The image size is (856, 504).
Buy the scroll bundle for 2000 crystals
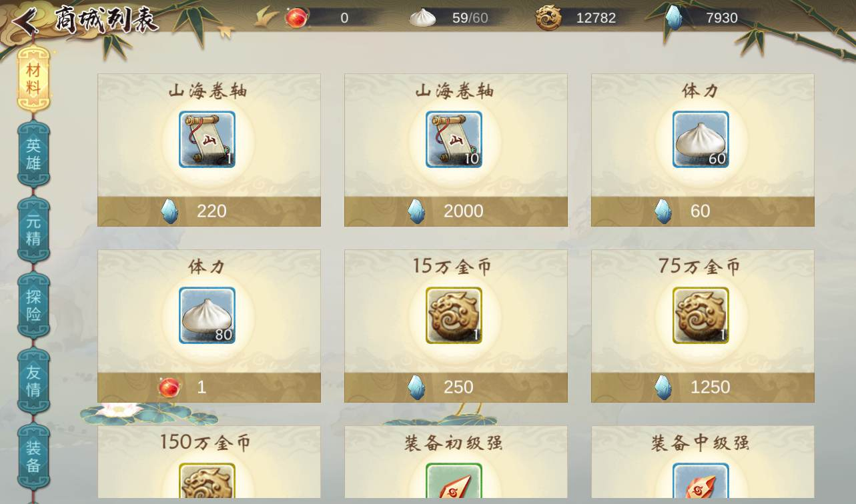(x=456, y=211)
